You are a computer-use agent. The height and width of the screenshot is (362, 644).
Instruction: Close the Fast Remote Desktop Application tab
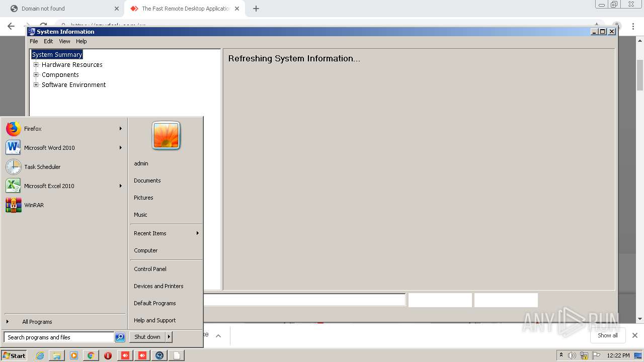tap(236, 9)
